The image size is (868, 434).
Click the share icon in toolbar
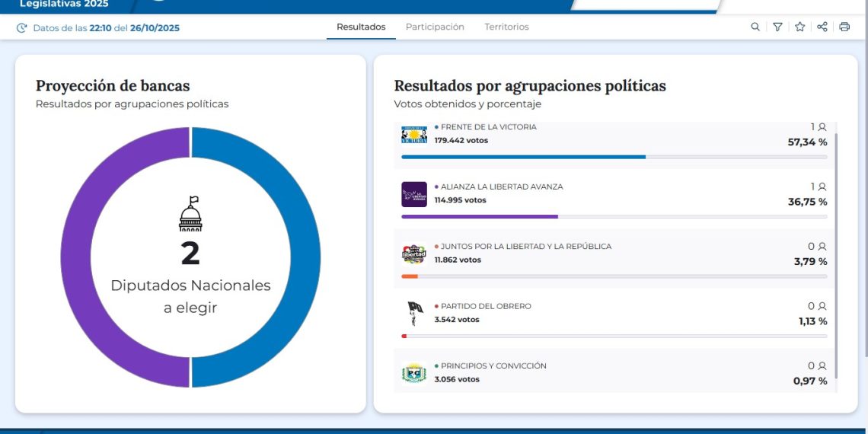[822, 27]
